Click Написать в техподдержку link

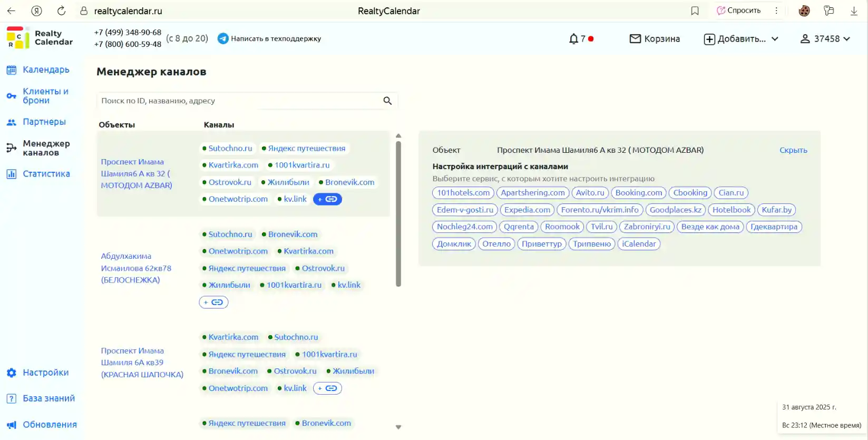[x=276, y=38]
